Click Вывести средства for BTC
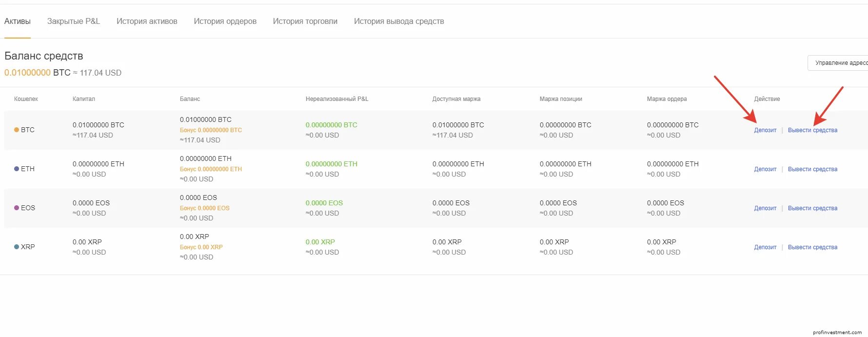 pyautogui.click(x=812, y=130)
